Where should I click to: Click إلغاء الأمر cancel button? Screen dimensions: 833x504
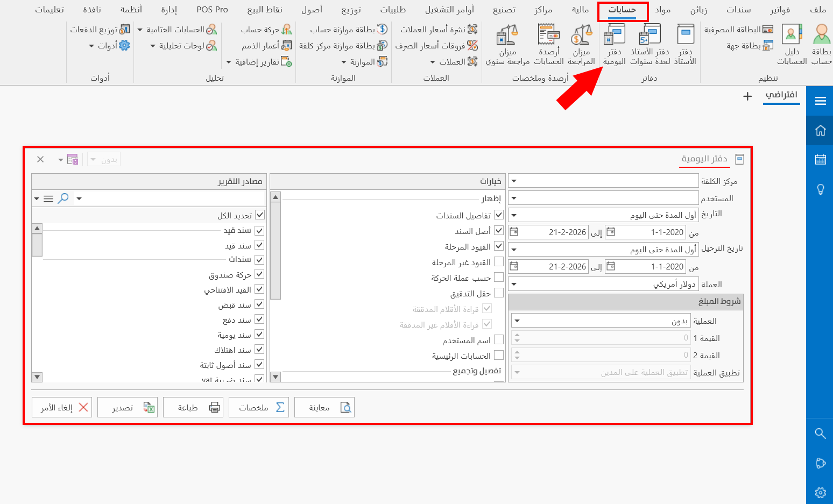click(62, 407)
